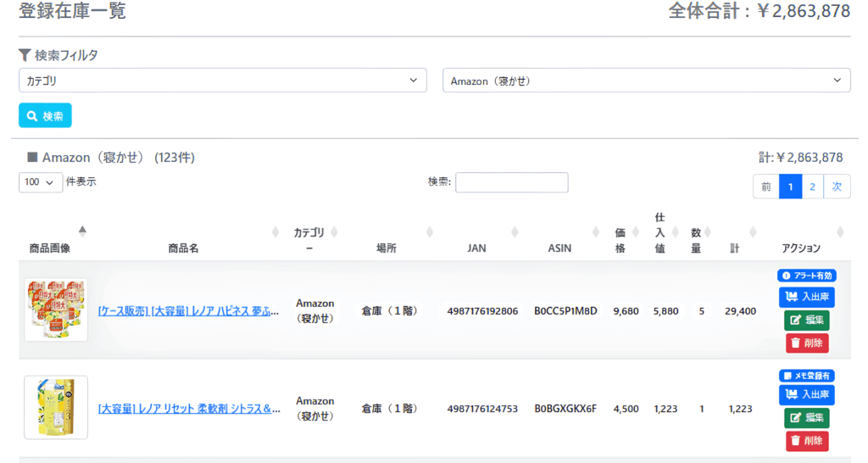Click 編集 for レノア リセット row

point(806,417)
